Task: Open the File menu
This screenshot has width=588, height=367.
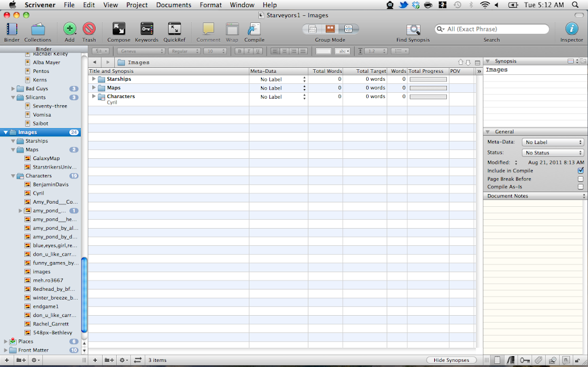Action: [69, 5]
